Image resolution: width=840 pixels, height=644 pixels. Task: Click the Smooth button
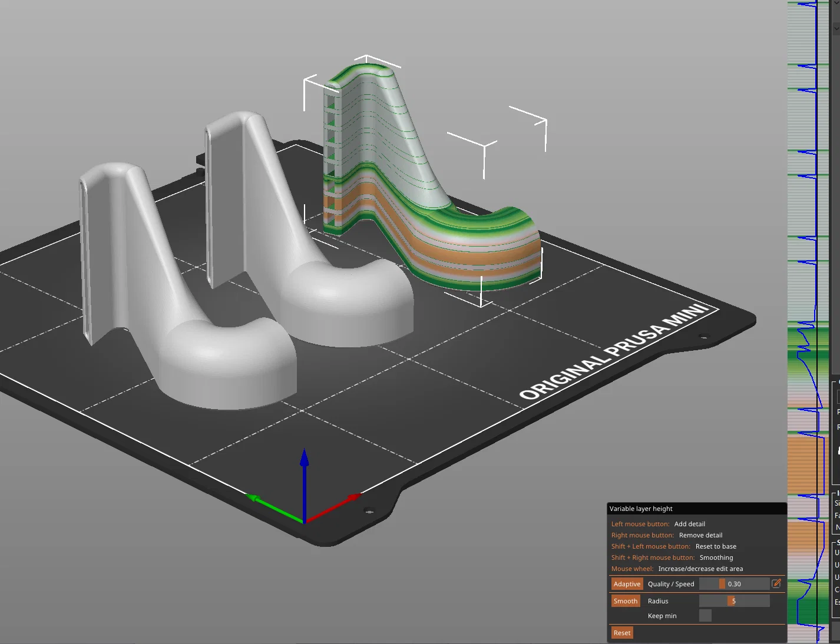click(x=626, y=601)
